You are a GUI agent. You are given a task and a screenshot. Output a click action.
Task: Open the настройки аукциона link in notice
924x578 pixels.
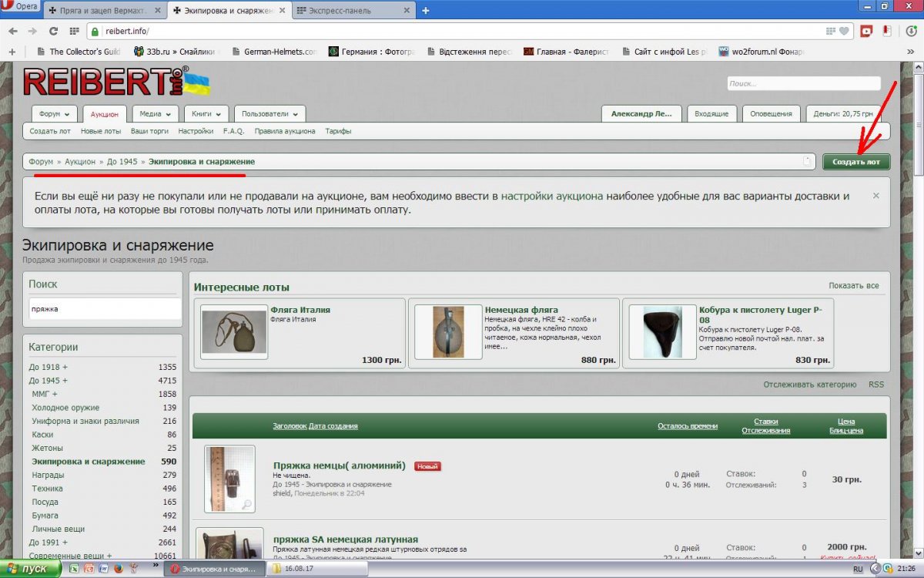pyautogui.click(x=551, y=196)
